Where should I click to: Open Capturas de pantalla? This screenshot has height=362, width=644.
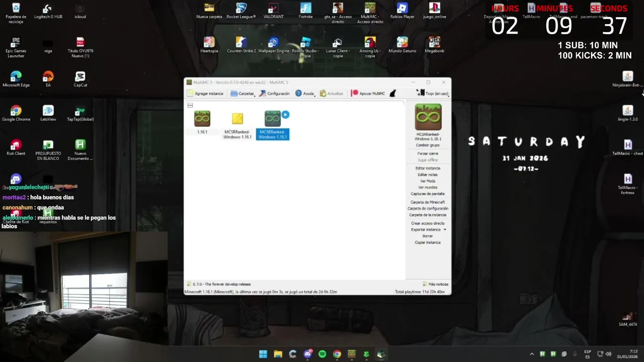click(x=428, y=194)
